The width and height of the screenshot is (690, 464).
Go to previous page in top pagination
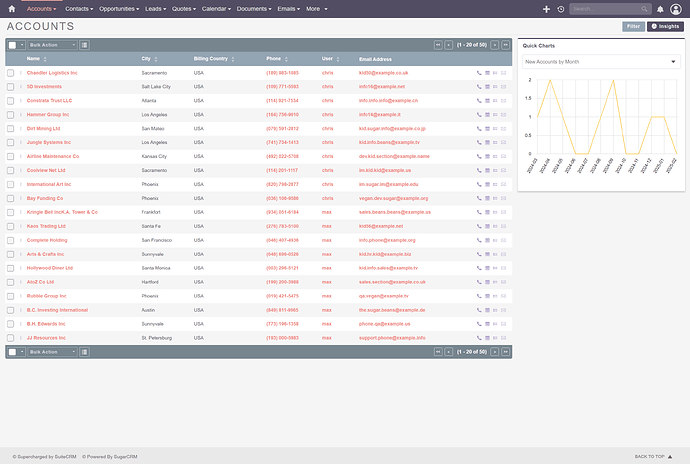(448, 45)
